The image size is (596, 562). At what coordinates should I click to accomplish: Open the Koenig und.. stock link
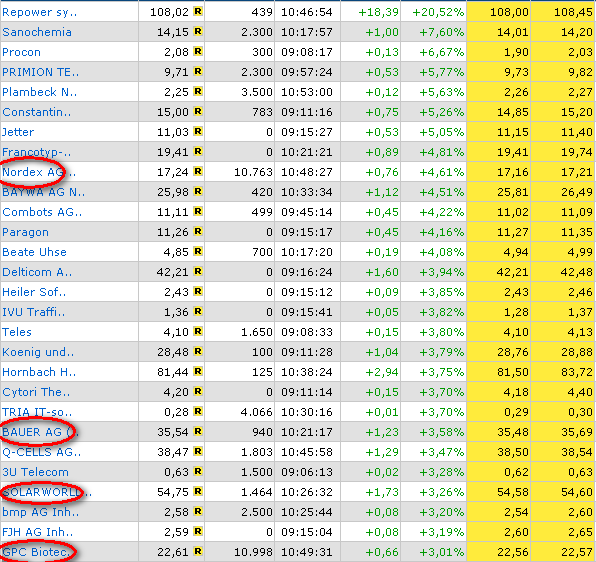click(x=38, y=352)
